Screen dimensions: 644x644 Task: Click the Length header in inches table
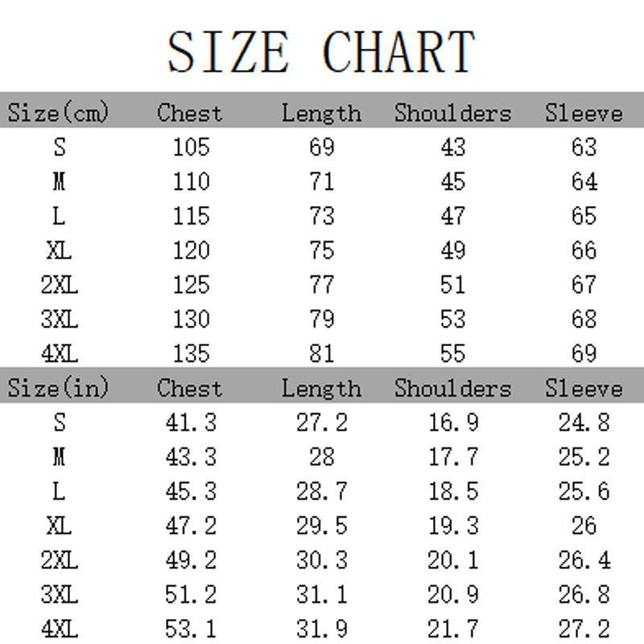321,388
